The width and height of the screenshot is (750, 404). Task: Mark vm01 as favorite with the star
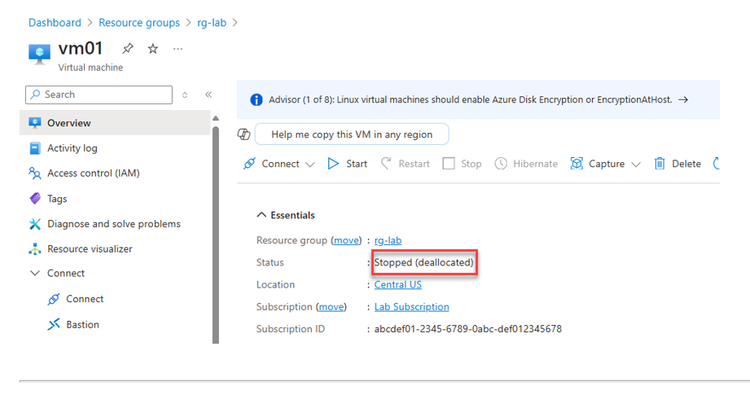point(153,48)
